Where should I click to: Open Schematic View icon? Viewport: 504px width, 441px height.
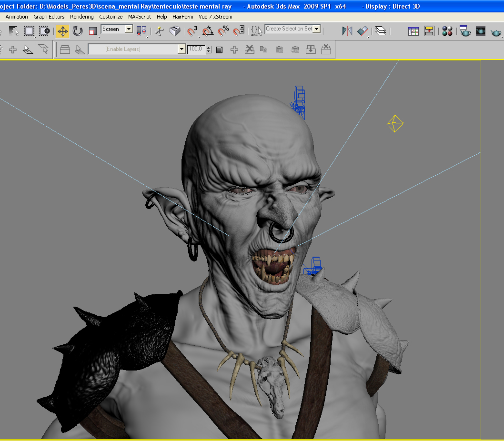pyautogui.click(x=429, y=31)
